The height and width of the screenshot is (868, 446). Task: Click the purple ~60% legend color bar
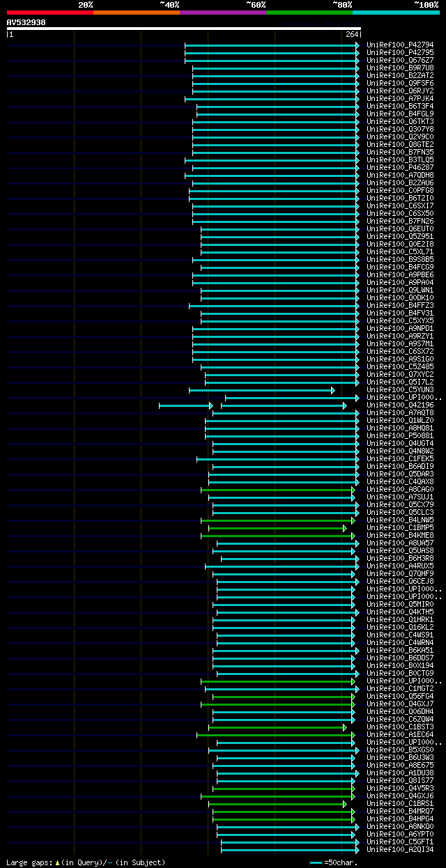(223, 13)
